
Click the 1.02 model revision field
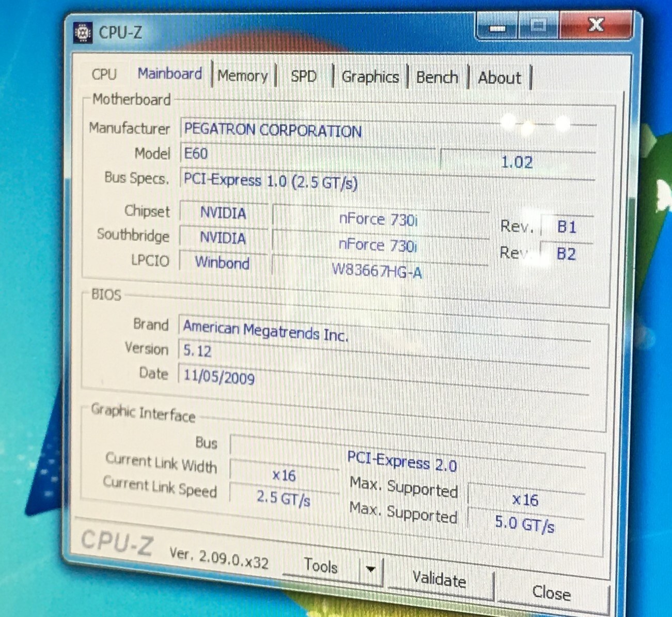[x=518, y=162]
